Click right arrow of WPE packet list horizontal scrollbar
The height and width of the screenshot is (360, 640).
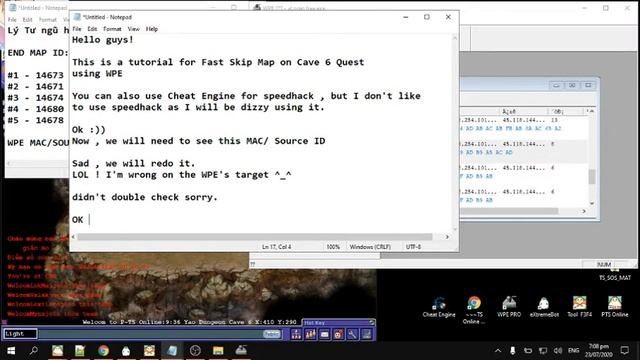click(x=584, y=211)
